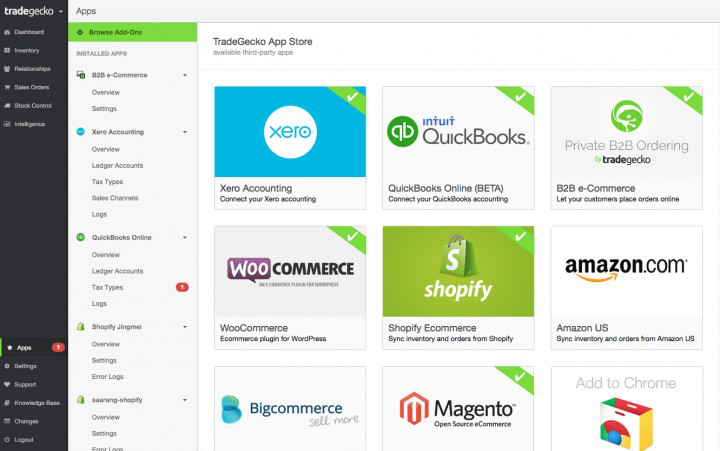Click the Relationships people icon

(x=7, y=69)
